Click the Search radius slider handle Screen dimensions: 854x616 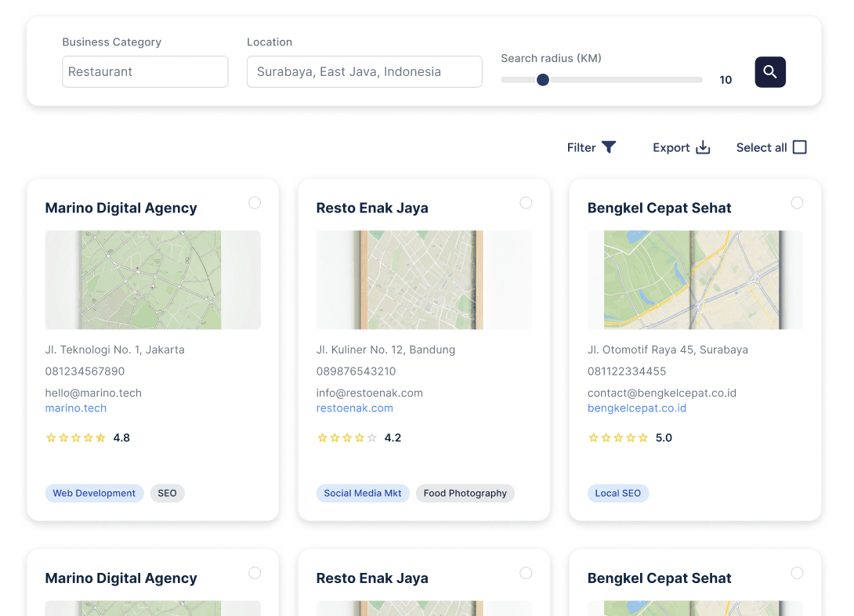point(542,80)
